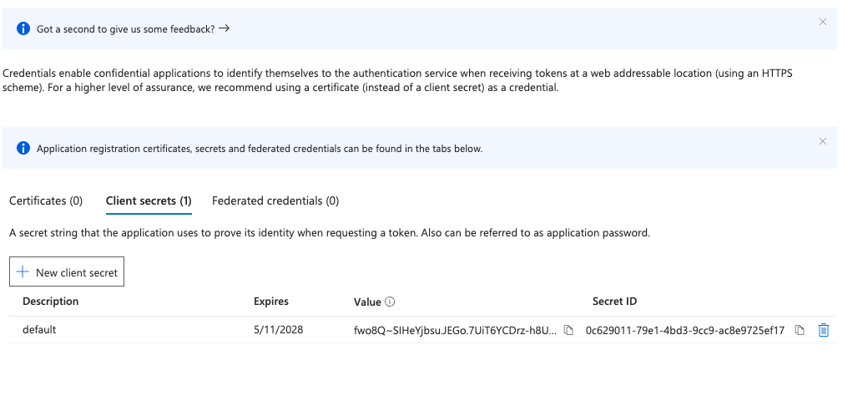The height and width of the screenshot is (401, 868).
Task: Select the secret value starting with fwo8Q
Action: pyautogui.click(x=456, y=331)
